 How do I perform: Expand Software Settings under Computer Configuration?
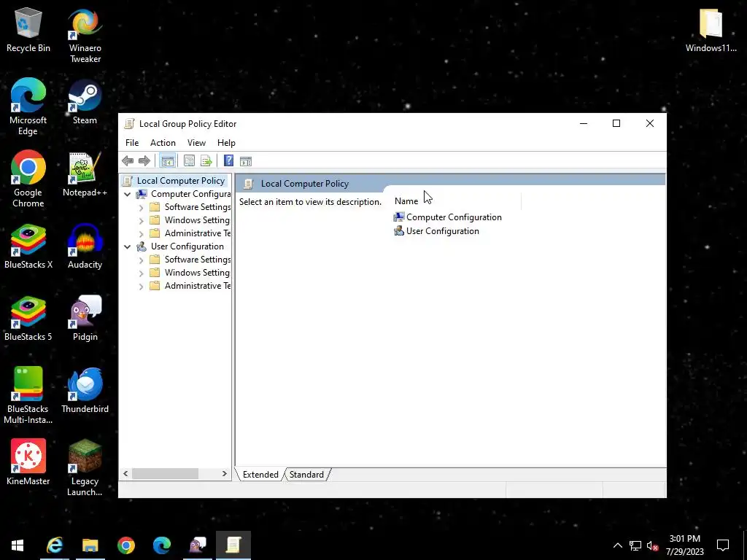point(141,208)
